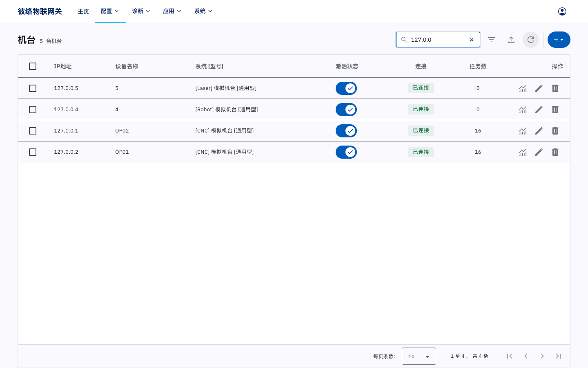Toggle activation for machine OP01
Viewport: 588px width, 368px height.
346,152
